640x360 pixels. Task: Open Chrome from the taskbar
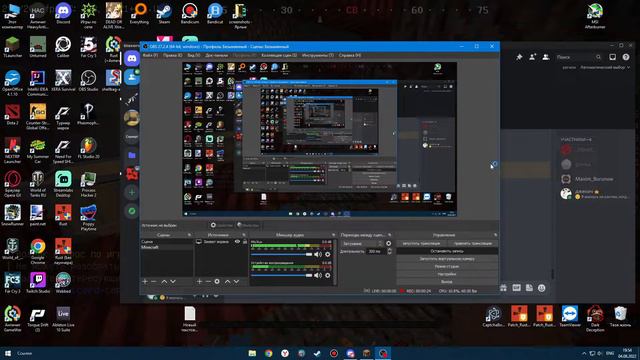coord(268,353)
